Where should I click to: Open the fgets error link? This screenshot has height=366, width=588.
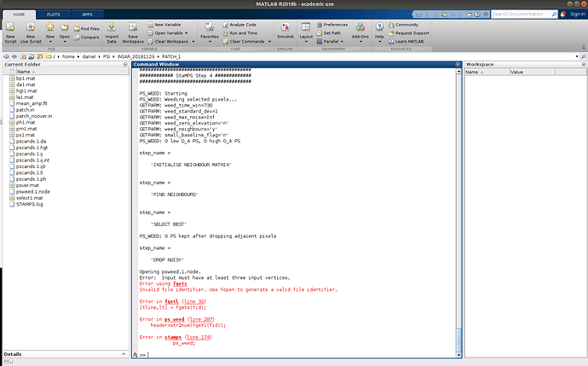click(x=180, y=284)
